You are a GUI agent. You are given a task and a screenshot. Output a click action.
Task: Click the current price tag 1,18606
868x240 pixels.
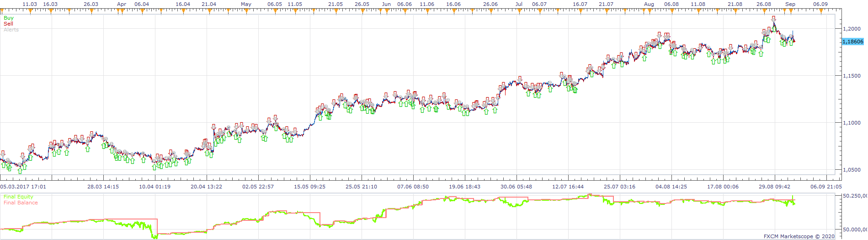(853, 42)
